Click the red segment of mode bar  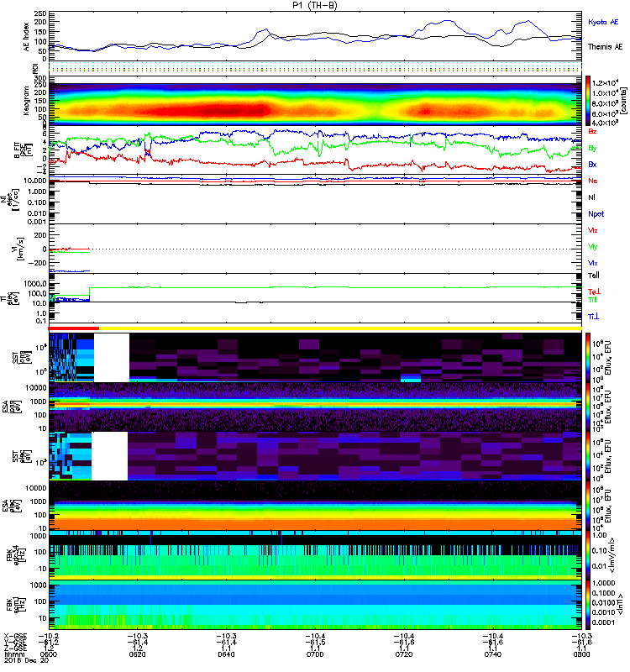point(74,328)
